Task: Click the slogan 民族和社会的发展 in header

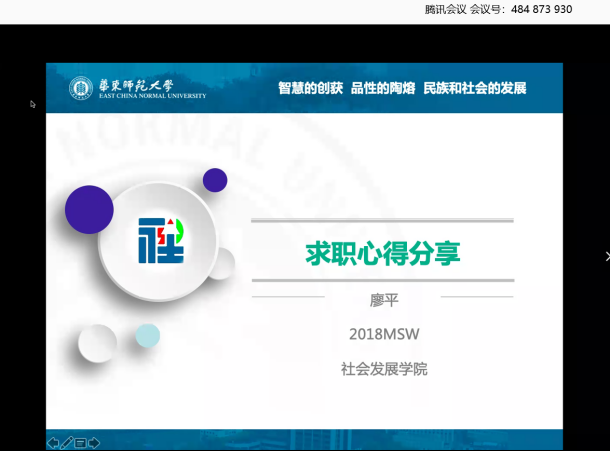Action: [x=475, y=88]
